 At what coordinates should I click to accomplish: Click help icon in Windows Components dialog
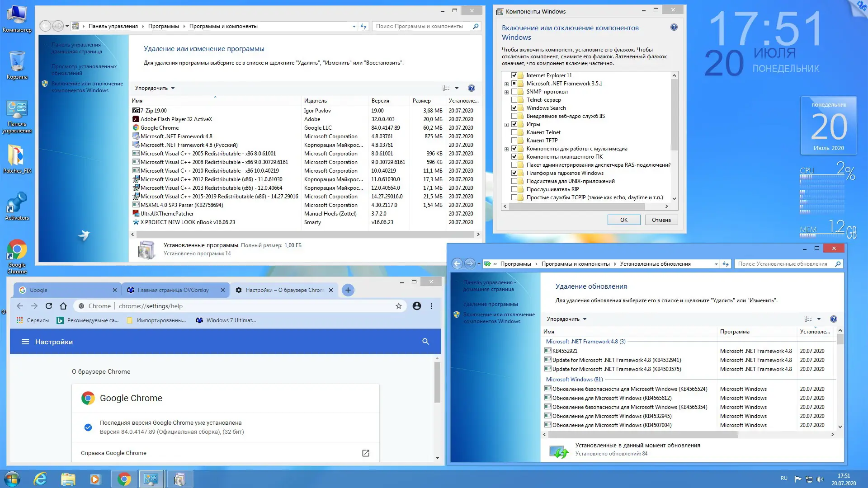click(x=674, y=28)
